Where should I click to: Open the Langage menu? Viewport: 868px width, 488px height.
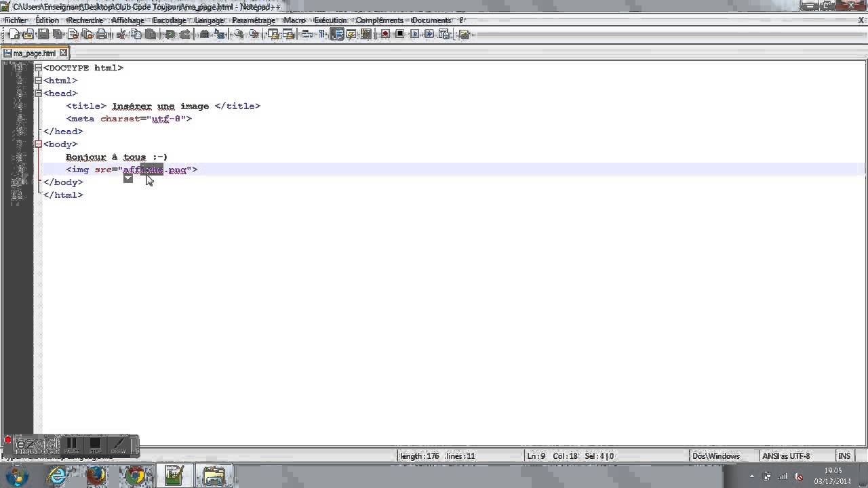(210, 20)
